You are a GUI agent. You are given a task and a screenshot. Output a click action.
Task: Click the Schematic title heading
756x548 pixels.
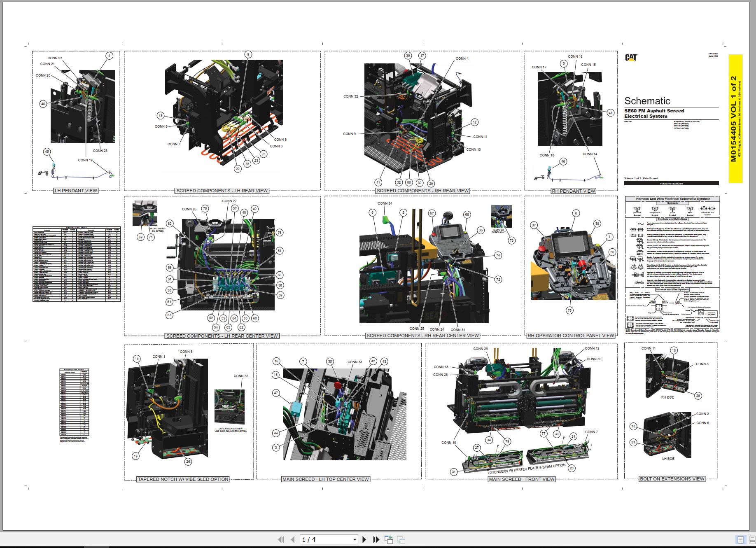[647, 101]
